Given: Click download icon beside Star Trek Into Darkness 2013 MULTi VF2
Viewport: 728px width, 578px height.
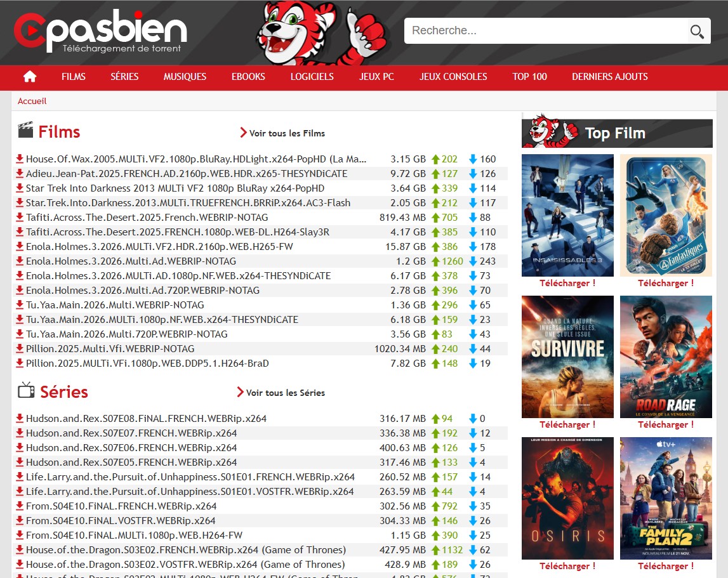Looking at the screenshot, I should point(20,188).
